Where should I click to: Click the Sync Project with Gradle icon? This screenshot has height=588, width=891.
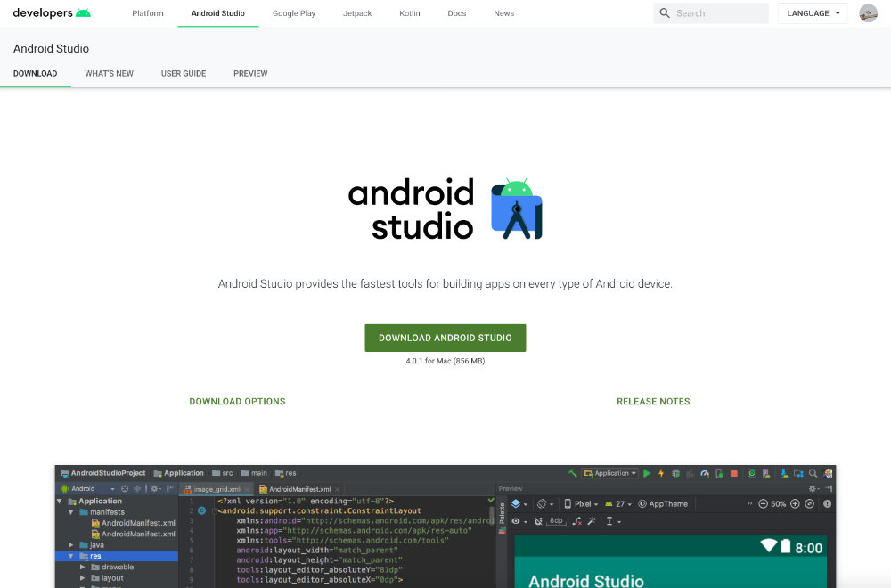pos(752,473)
